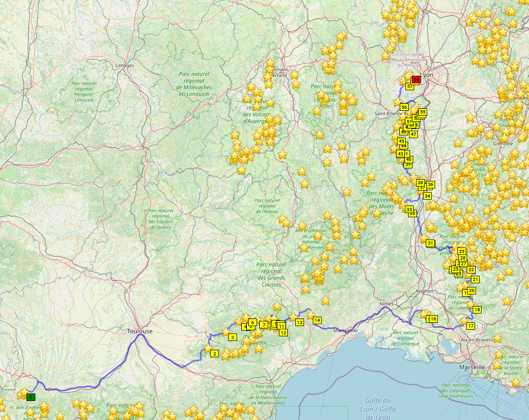Click waypoint marker 14

(x=317, y=320)
